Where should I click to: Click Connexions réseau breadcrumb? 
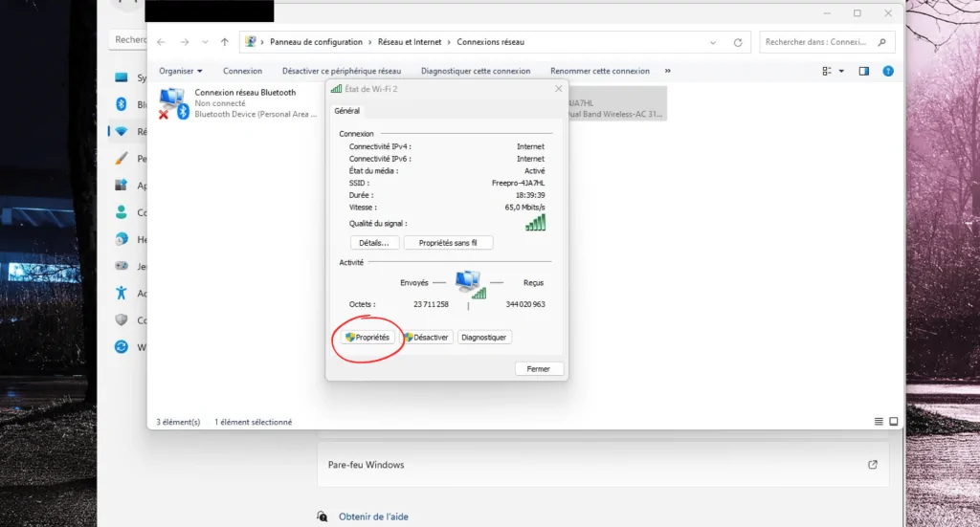491,42
